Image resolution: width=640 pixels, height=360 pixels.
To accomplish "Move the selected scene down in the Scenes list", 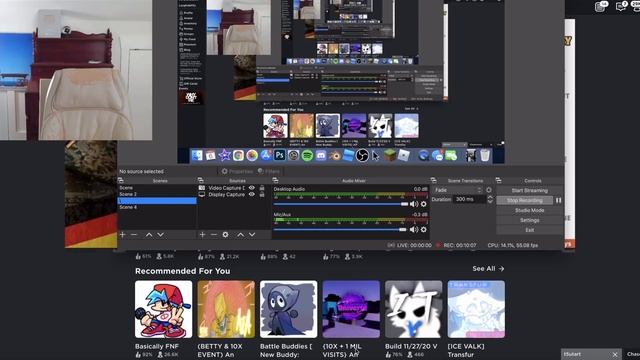I will coord(160,235).
